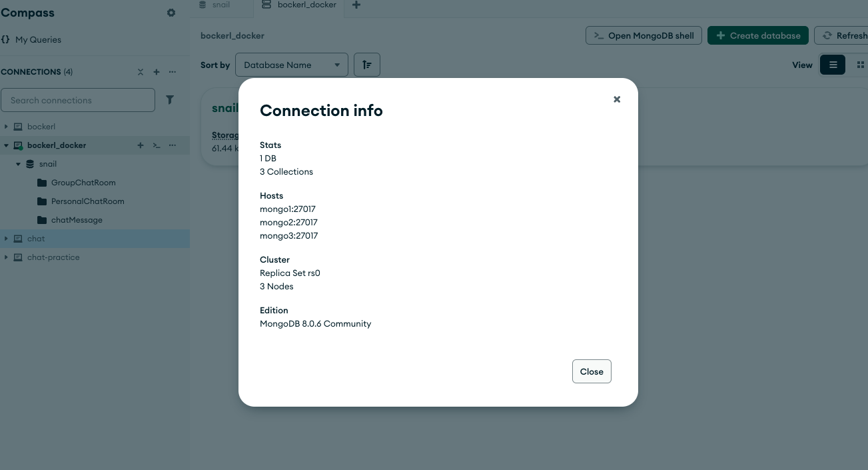Screen dimensions: 868x470
Task: Collapse all connections icon
Action: coord(141,72)
